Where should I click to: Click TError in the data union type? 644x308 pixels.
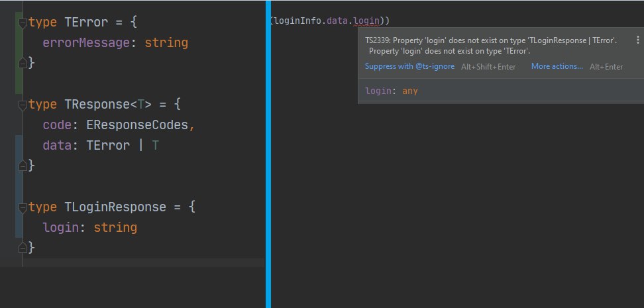coord(108,146)
